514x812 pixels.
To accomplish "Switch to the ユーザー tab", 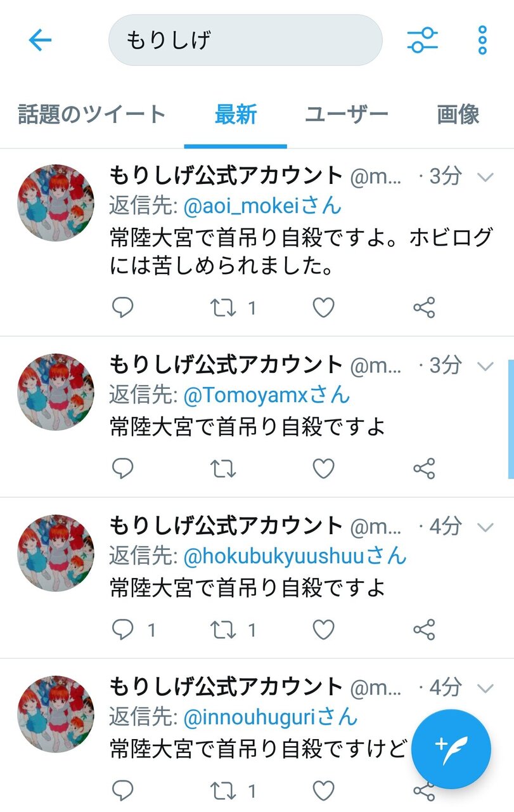I will tap(347, 115).
